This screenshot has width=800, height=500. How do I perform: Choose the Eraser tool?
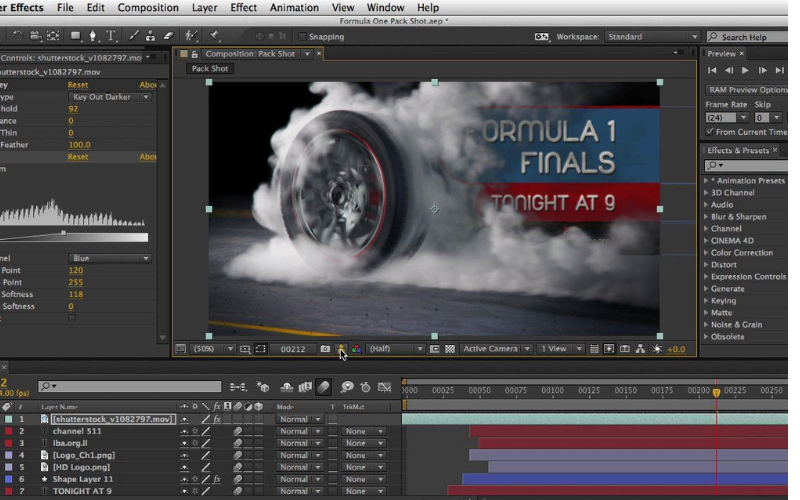pos(167,37)
